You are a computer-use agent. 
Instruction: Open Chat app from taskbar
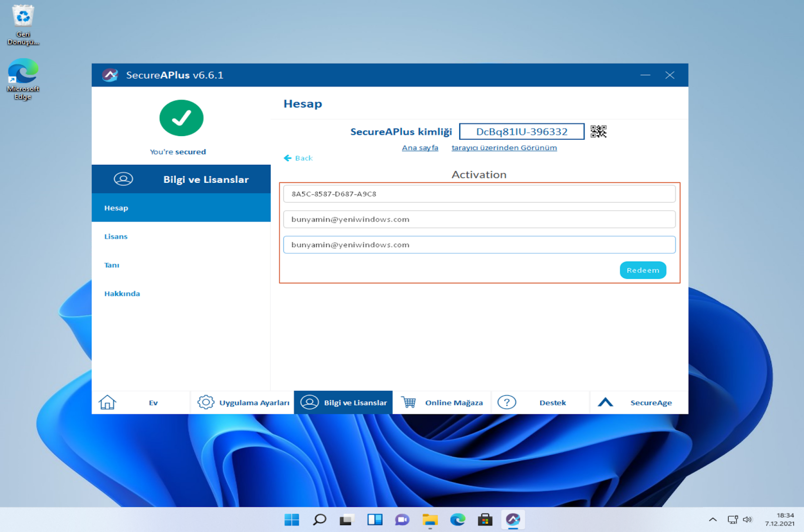coord(402,519)
